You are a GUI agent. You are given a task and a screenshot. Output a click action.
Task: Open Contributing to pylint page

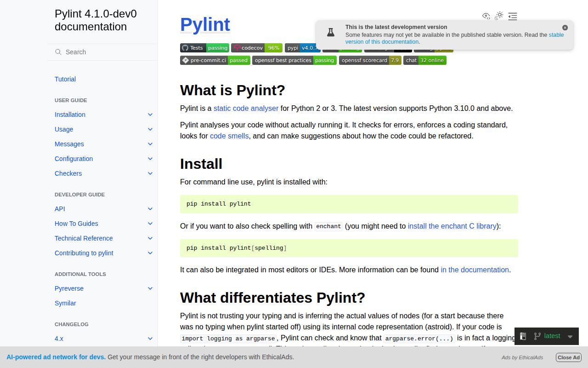pos(84,253)
